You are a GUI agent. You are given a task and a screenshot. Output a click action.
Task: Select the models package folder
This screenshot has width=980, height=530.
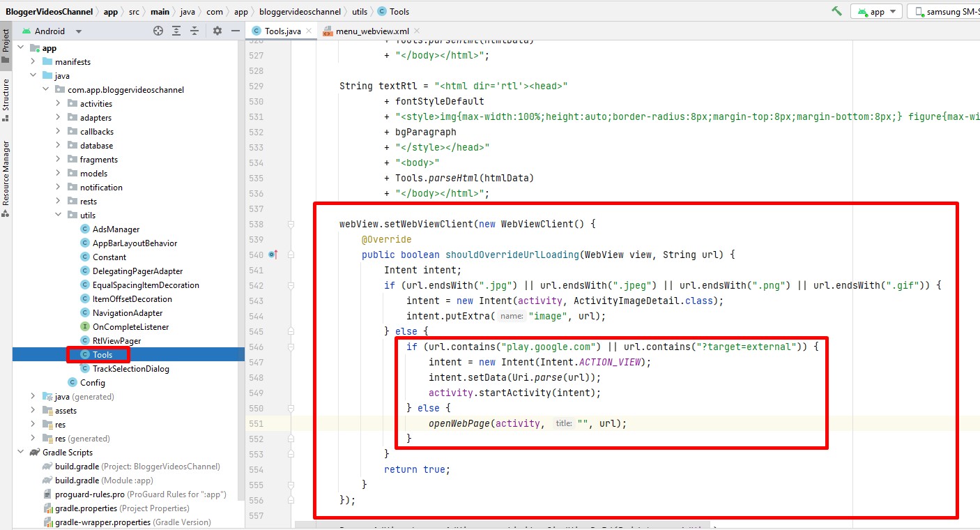tap(87, 174)
